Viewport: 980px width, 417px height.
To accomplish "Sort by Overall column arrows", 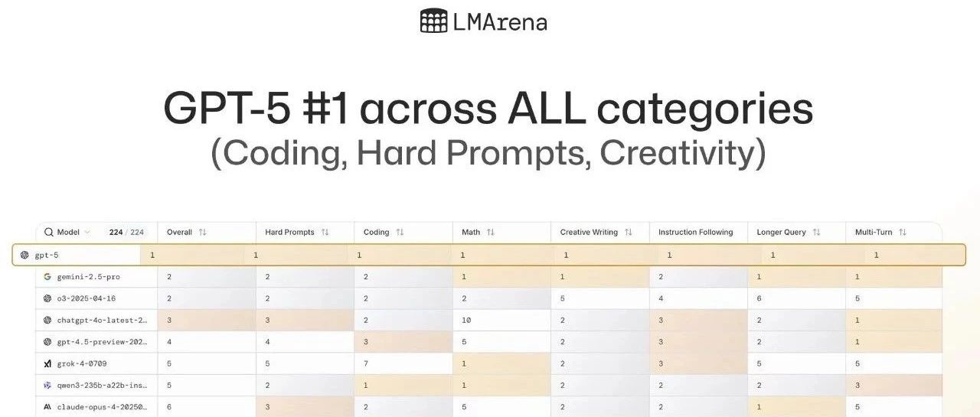I will [x=203, y=232].
